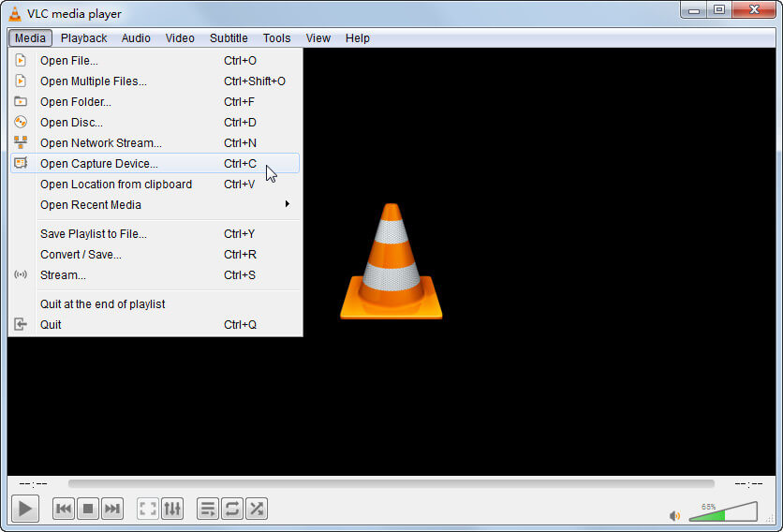This screenshot has width=783, height=532.
Task: Open the Subtitle menu
Action: pyautogui.click(x=229, y=38)
